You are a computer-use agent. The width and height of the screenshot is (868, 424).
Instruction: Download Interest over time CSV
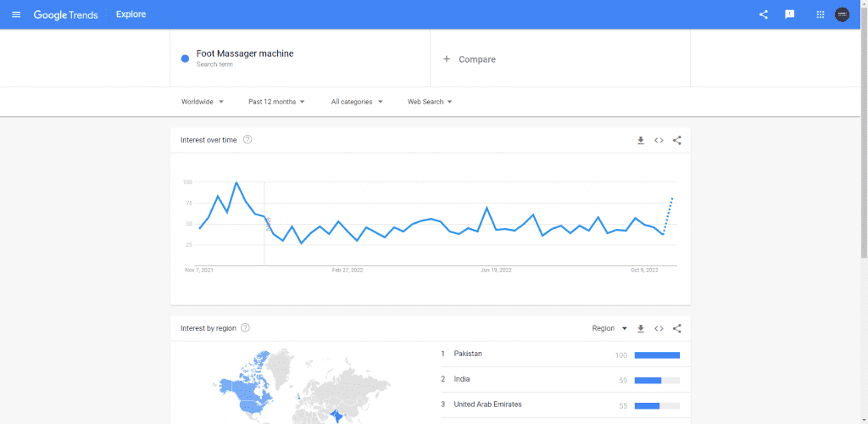tap(641, 140)
